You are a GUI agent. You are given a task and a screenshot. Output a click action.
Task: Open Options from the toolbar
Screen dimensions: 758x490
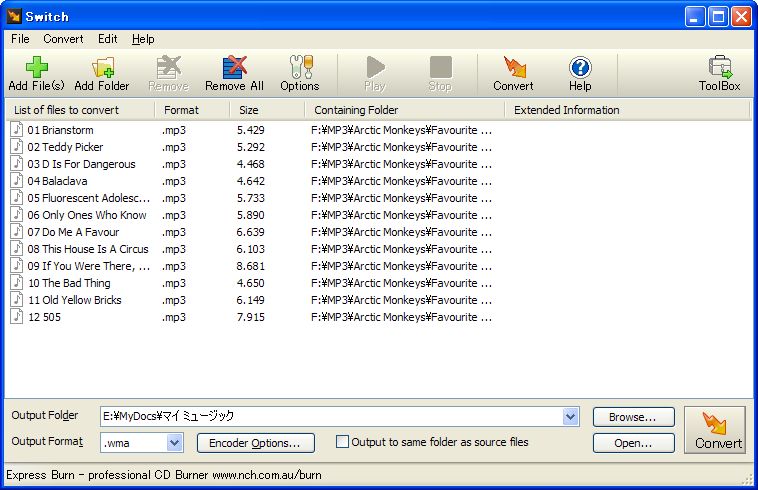point(300,73)
